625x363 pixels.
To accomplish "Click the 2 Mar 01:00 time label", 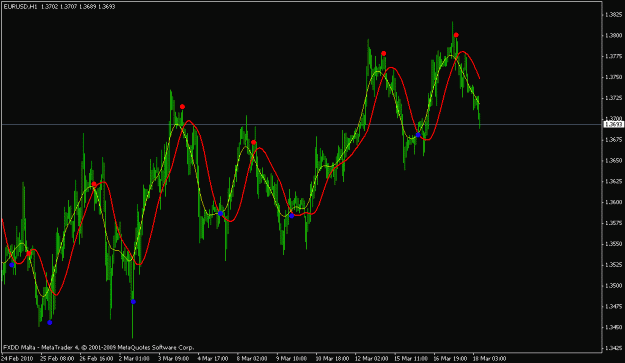I will coord(134,359).
